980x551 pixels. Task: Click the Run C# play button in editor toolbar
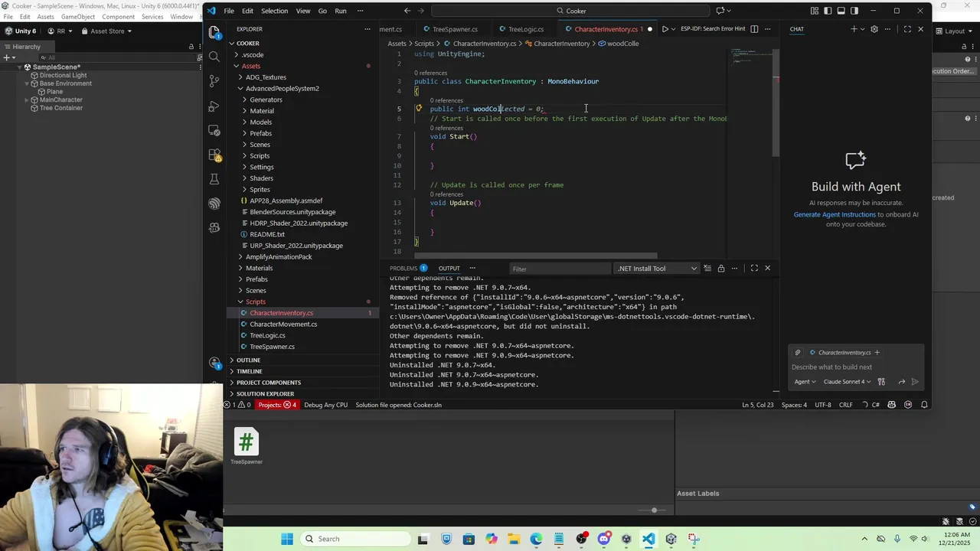[665, 29]
